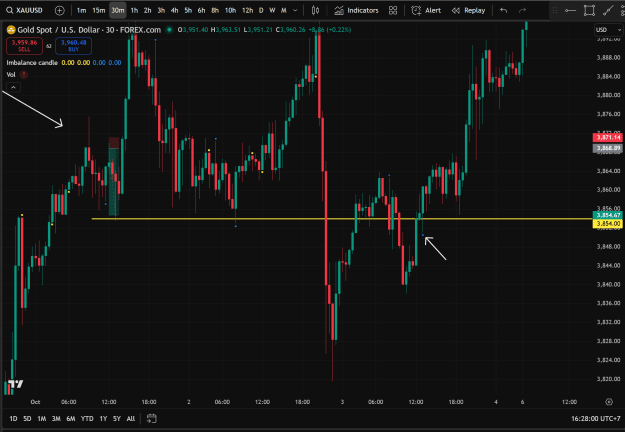Open time axis settings gear icon
This screenshot has width=625, height=432.
pyautogui.click(x=609, y=402)
